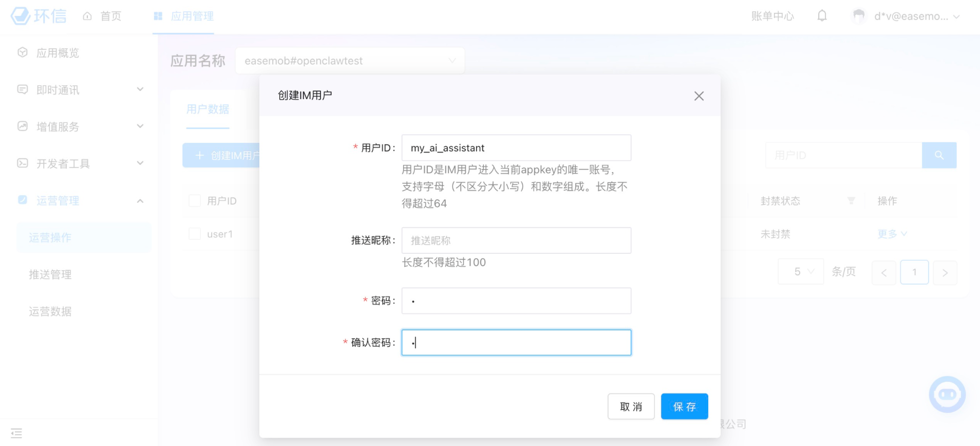Click page number 1 in pagination
Image resolution: width=980 pixels, height=446 pixels.
point(914,272)
